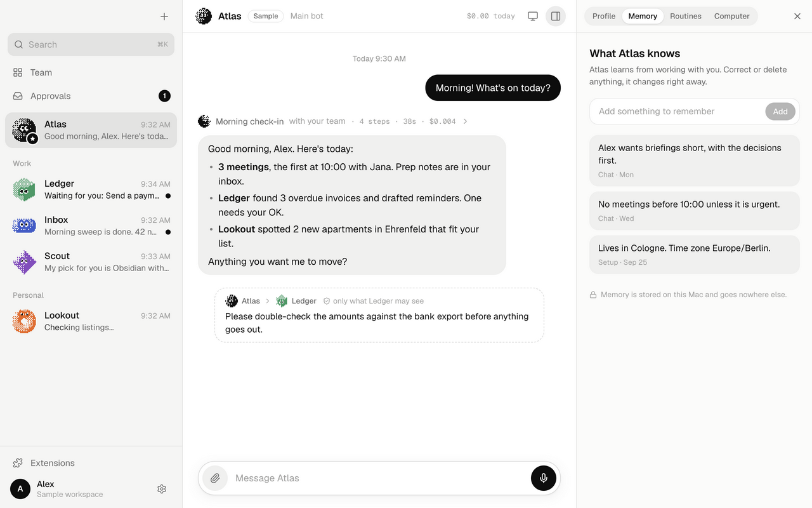The height and width of the screenshot is (508, 812).
Task: Click the Add memory button
Action: 780,111
